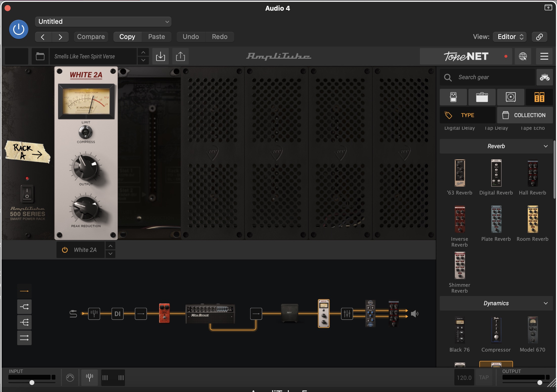Viewport: 557px width, 392px height.
Task: Click the Copy button
Action: pos(127,37)
